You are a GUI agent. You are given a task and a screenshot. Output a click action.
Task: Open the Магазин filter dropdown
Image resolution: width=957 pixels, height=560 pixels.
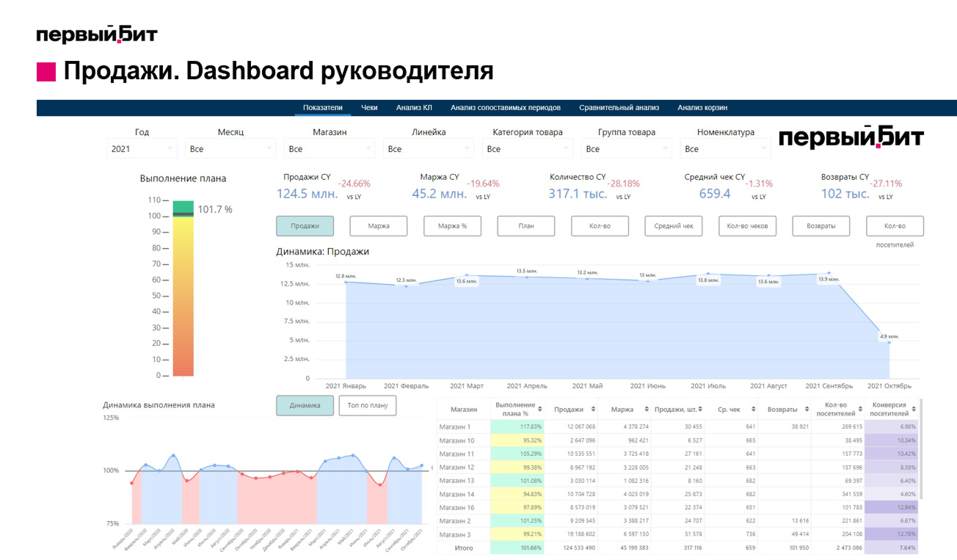[330, 149]
